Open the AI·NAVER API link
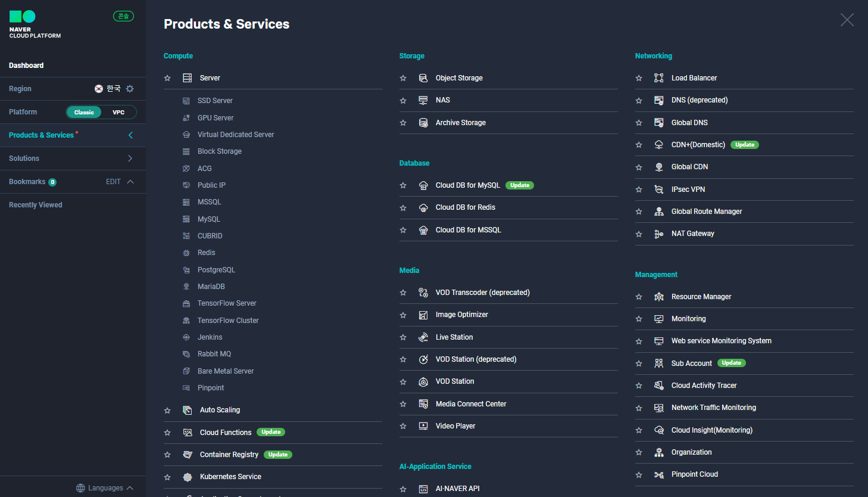Image resolution: width=868 pixels, height=497 pixels. [x=458, y=489]
